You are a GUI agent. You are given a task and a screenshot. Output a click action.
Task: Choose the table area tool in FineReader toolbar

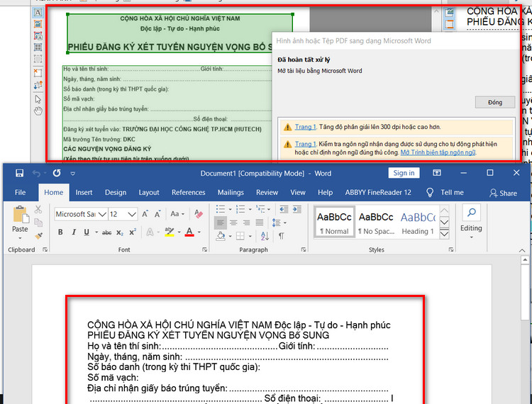(38, 47)
